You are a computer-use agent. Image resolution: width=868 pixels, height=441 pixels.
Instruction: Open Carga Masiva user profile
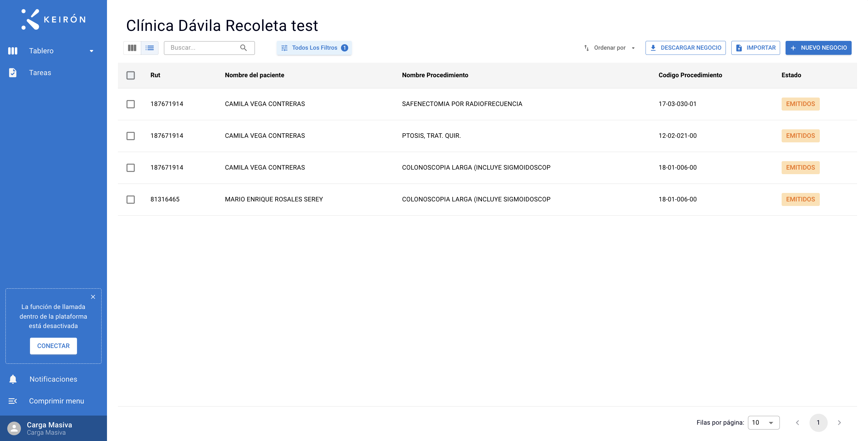coord(53,428)
